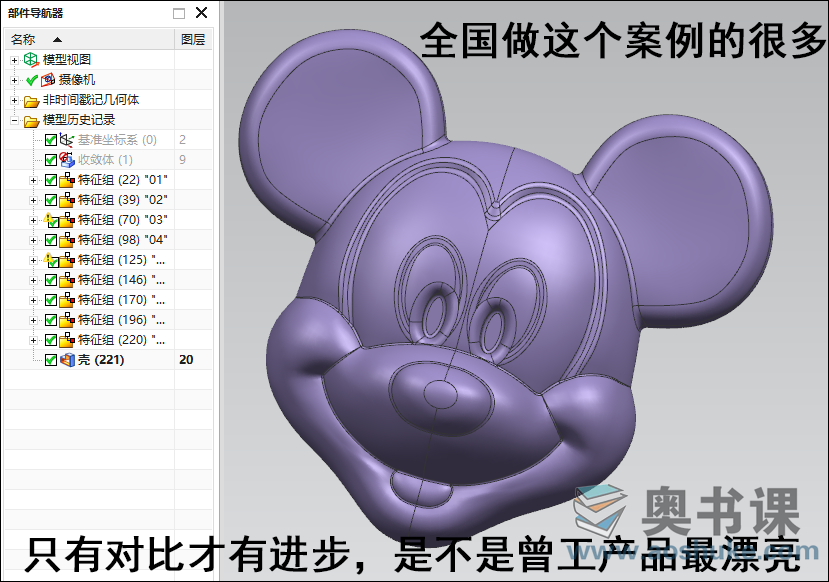Click the 收敛体 convergent body icon
Viewport: 829px width, 582px height.
coord(67,160)
